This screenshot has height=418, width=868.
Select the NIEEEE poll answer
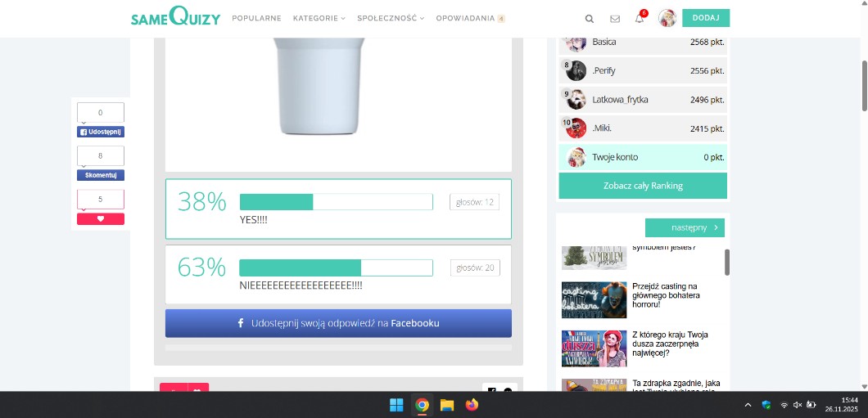337,274
